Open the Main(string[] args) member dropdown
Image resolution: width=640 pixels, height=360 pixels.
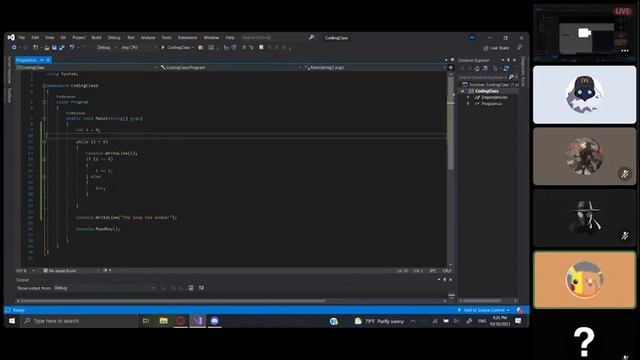click(375, 67)
